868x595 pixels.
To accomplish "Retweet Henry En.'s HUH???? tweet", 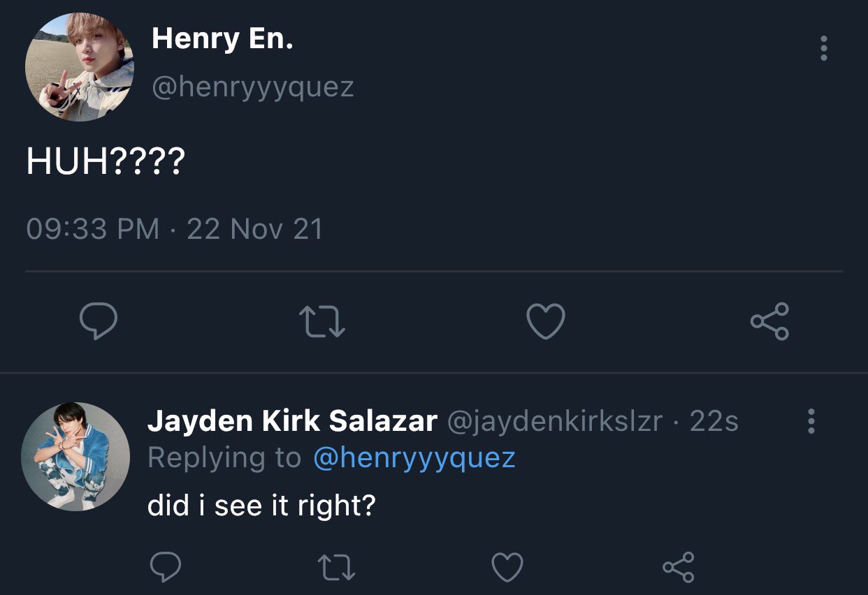I will 322,322.
